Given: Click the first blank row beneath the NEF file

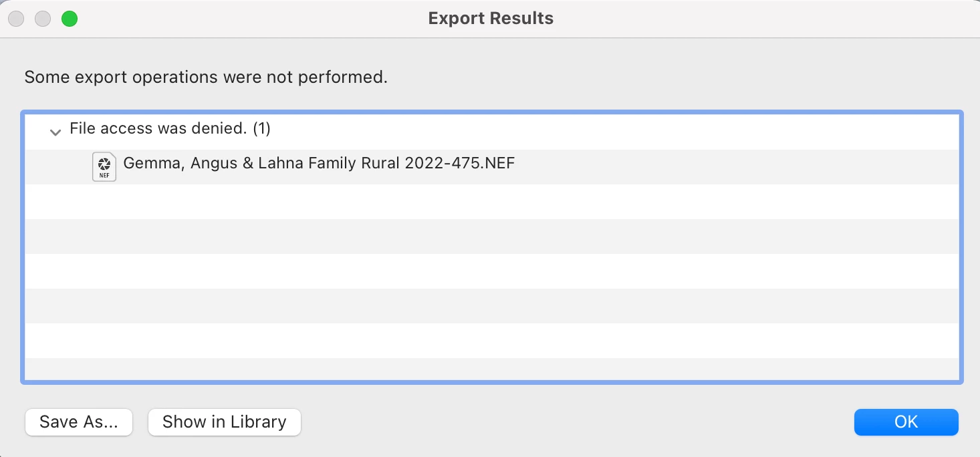Looking at the screenshot, I should [492, 202].
